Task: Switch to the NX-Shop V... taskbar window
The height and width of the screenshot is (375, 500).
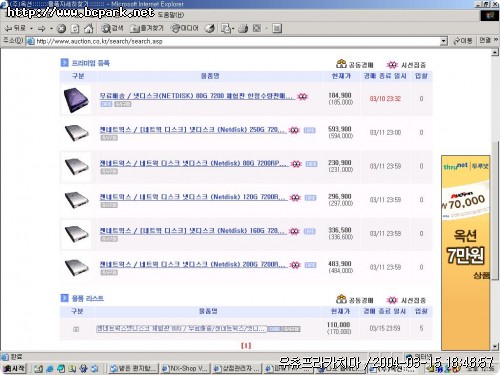Action: [184, 368]
